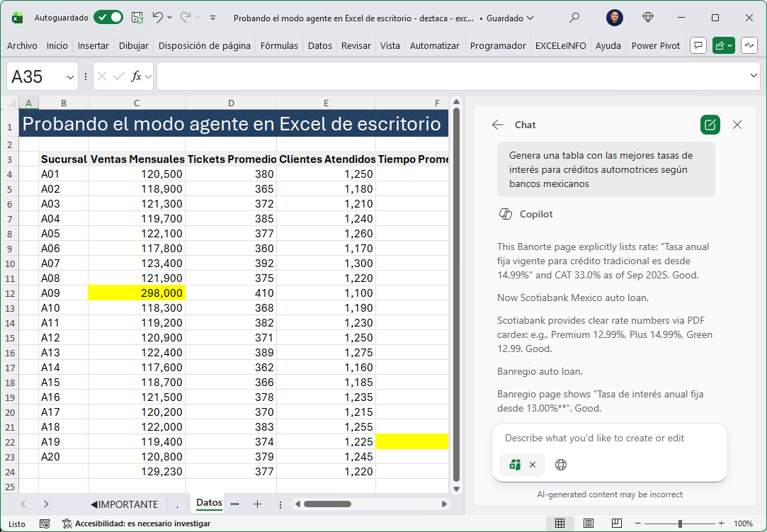Remove the attached Excel file chip

[533, 465]
